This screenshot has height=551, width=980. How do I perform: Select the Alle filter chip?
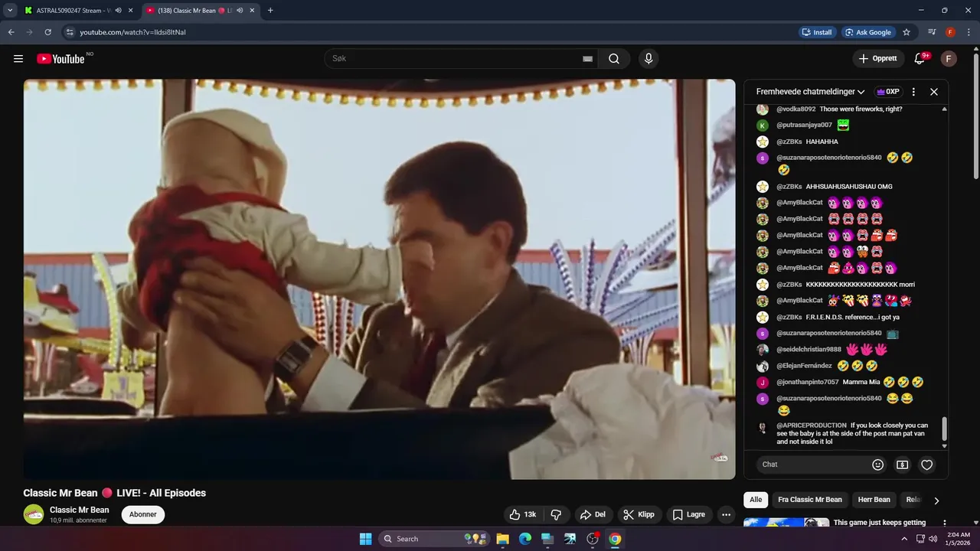756,500
